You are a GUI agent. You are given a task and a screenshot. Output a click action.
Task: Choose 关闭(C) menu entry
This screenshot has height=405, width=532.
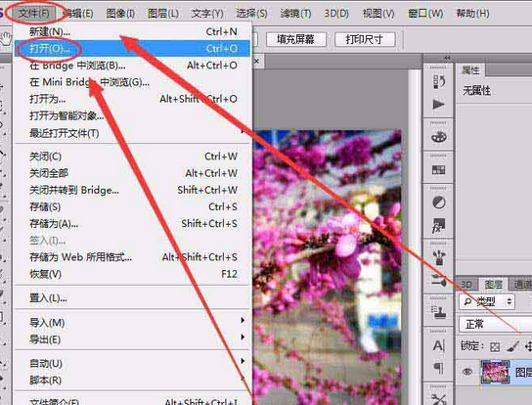point(132,157)
